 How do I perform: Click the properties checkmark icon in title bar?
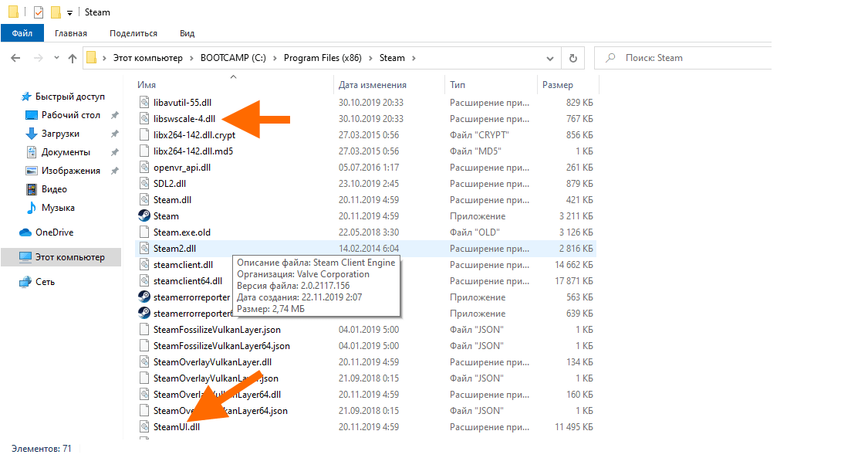[39, 12]
